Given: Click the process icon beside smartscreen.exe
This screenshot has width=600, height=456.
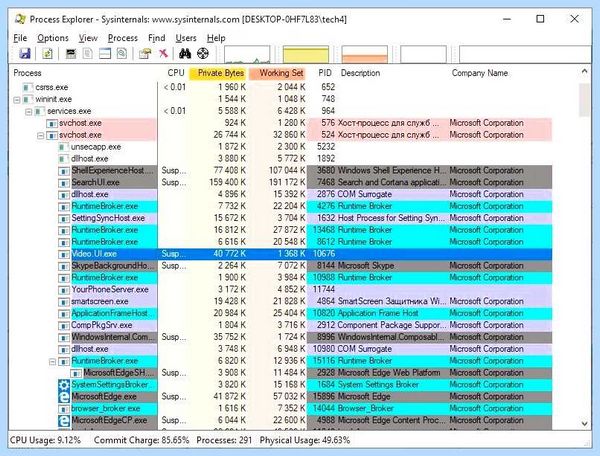Looking at the screenshot, I should (x=64, y=301).
